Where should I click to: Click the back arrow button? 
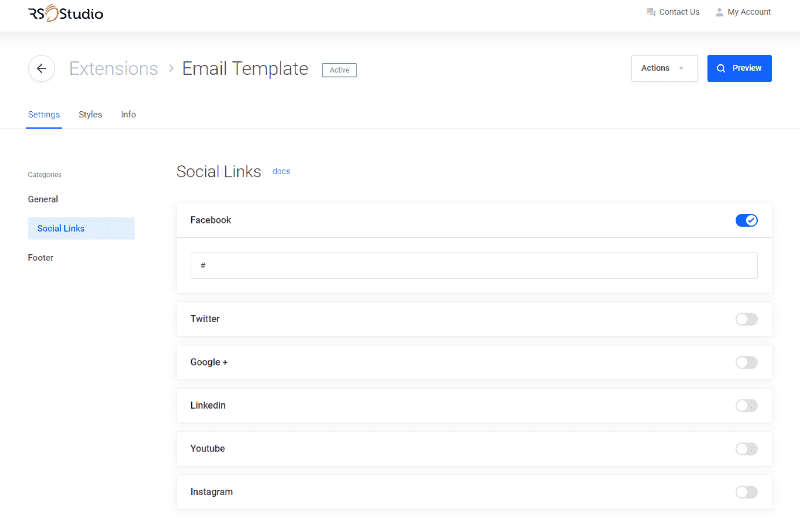[x=41, y=68]
